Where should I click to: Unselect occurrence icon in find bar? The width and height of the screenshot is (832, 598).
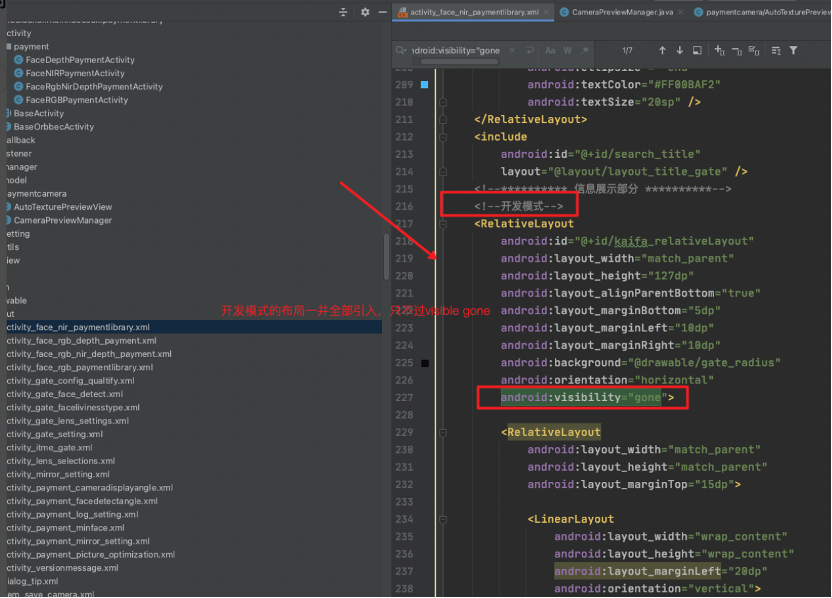click(x=737, y=51)
